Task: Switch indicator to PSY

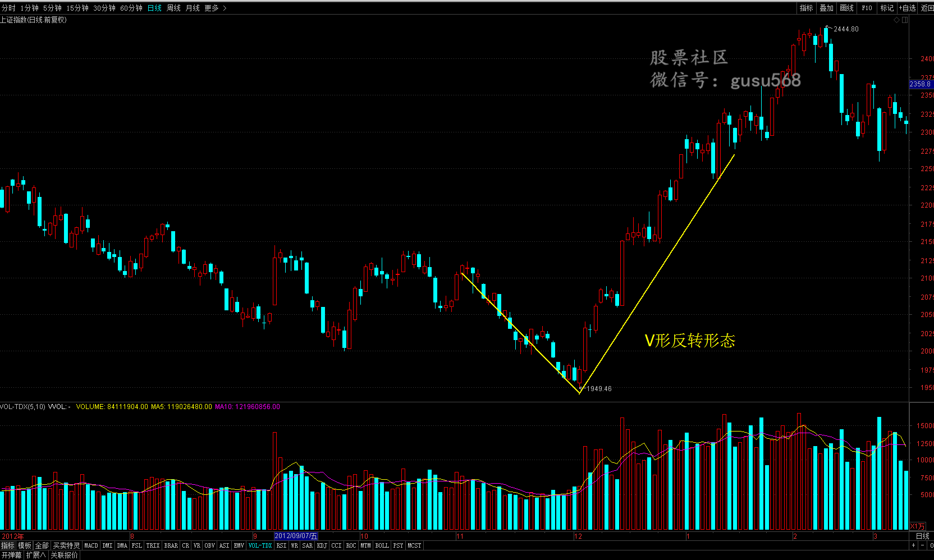Action: (x=399, y=545)
